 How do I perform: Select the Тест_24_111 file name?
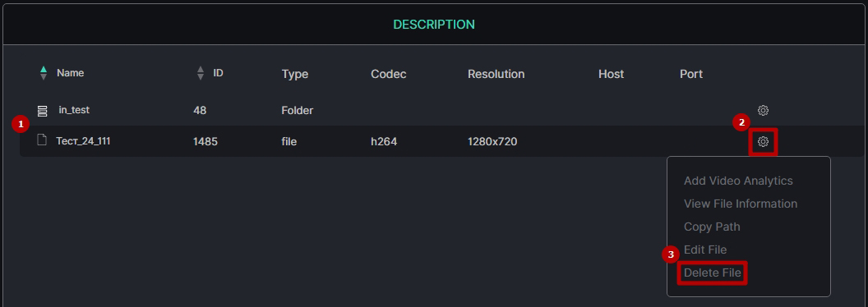click(83, 141)
